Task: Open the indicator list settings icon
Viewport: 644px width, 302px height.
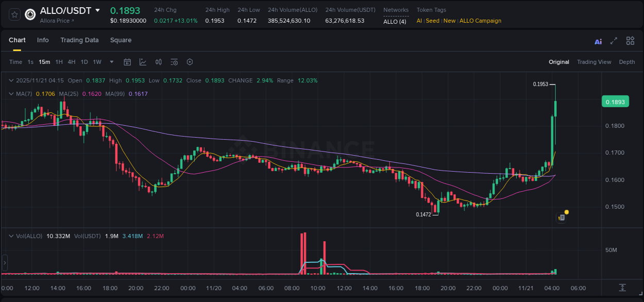Action: [x=174, y=62]
